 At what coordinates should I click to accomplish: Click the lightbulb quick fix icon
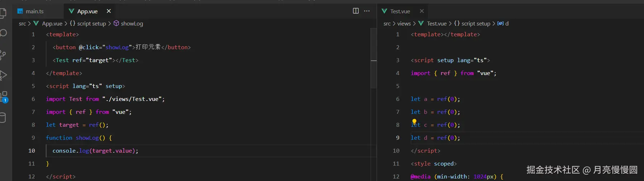(x=414, y=121)
